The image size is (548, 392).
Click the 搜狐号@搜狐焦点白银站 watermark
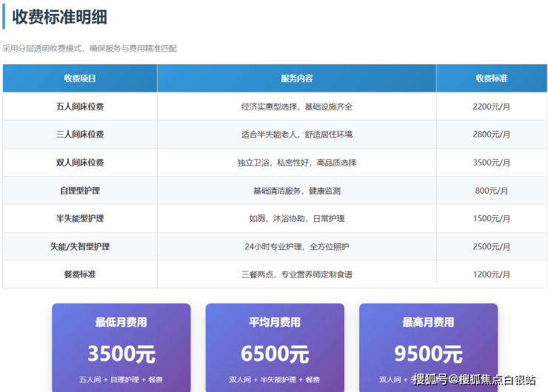[474, 380]
